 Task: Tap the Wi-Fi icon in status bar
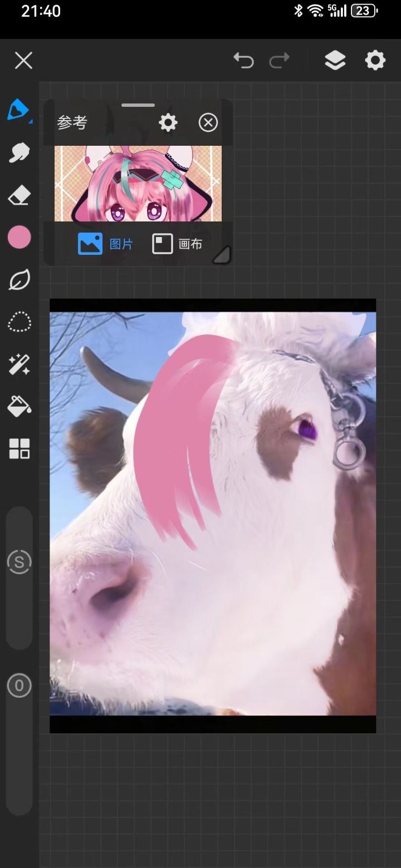point(316,11)
